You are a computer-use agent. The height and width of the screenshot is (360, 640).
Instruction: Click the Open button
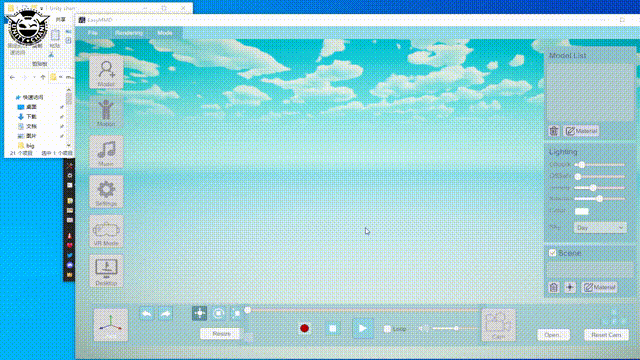tap(553, 335)
